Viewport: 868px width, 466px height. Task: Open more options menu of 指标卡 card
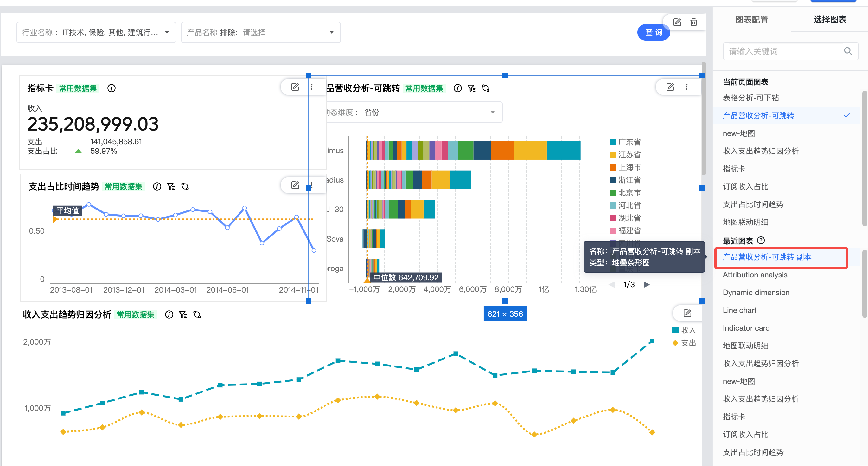(312, 87)
